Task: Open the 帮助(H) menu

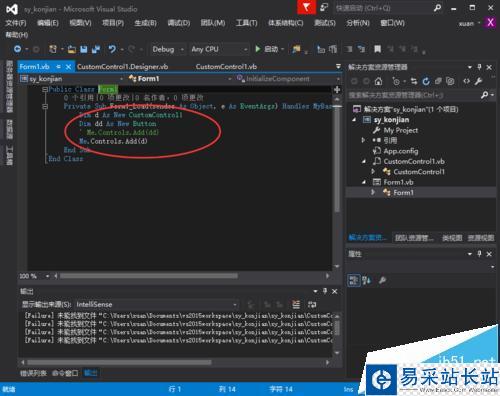Action: point(17,35)
